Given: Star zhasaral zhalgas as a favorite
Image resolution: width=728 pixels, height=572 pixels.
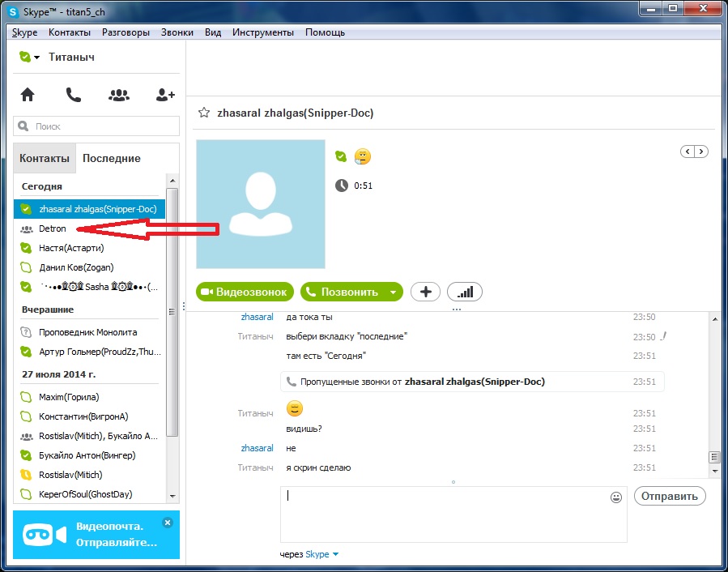Looking at the screenshot, I should pyautogui.click(x=204, y=113).
